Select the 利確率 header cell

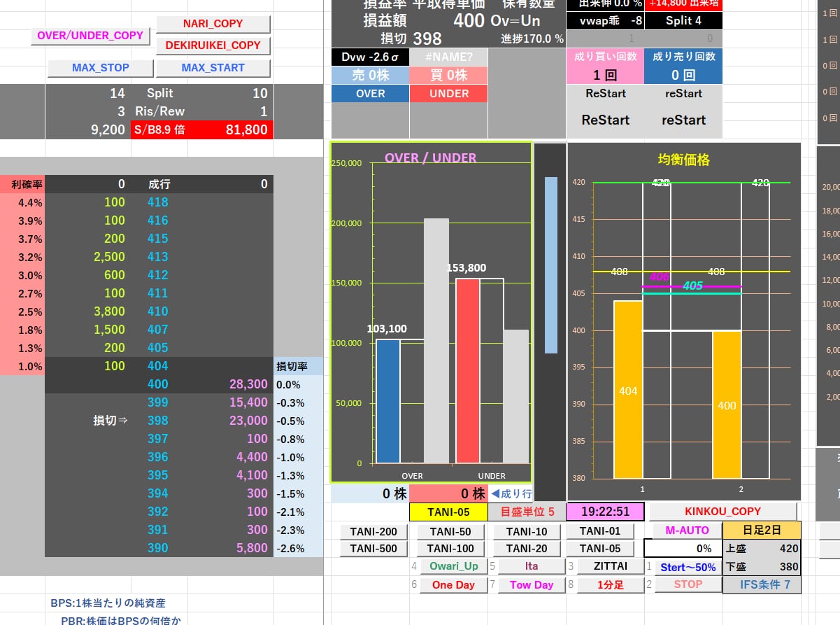tap(22, 184)
